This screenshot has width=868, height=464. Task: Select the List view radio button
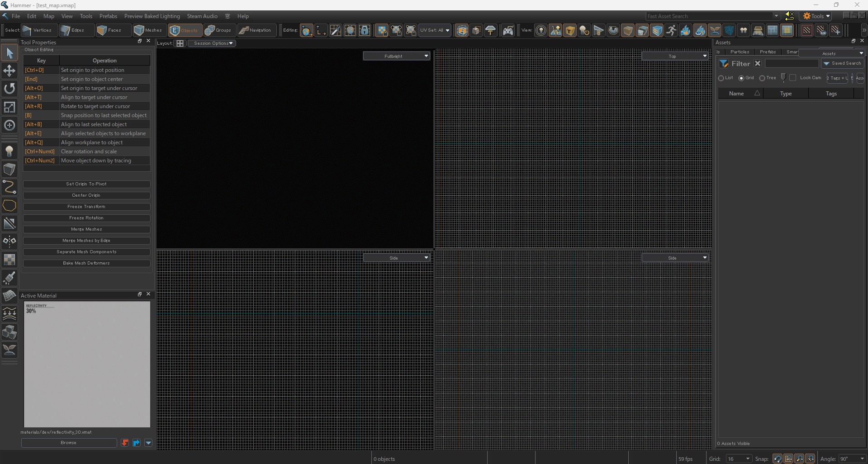pyautogui.click(x=721, y=78)
